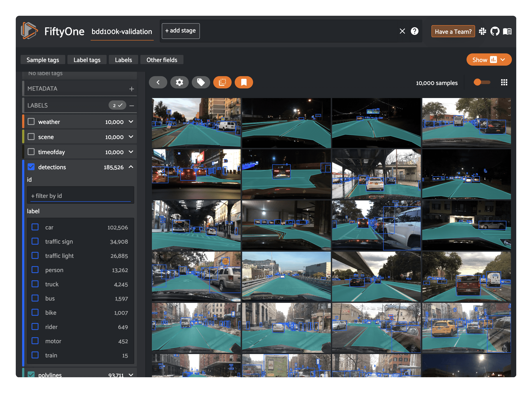Expand the METADATA section plus

pyautogui.click(x=131, y=89)
